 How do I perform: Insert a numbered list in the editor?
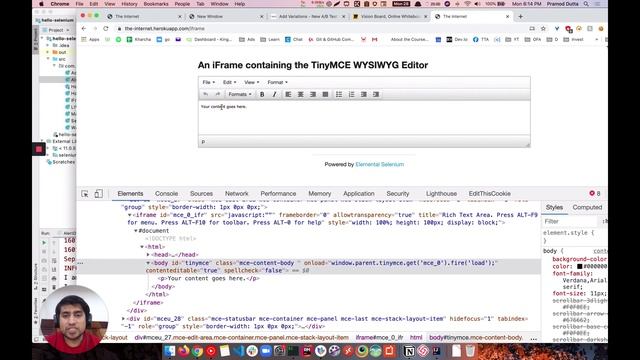pyautogui.click(x=351, y=94)
